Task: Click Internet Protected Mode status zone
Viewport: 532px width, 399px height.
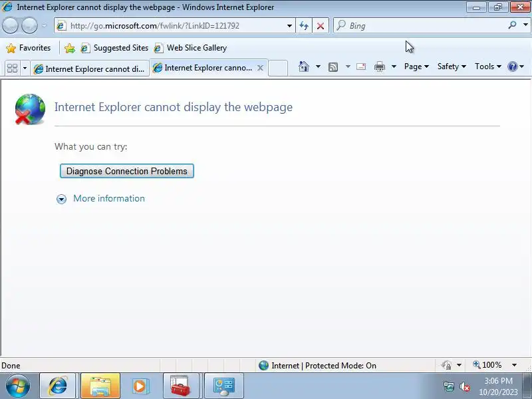Action: point(318,365)
